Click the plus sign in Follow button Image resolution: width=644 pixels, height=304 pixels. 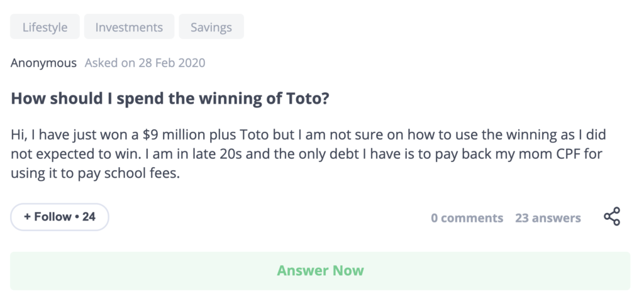pos(27,217)
